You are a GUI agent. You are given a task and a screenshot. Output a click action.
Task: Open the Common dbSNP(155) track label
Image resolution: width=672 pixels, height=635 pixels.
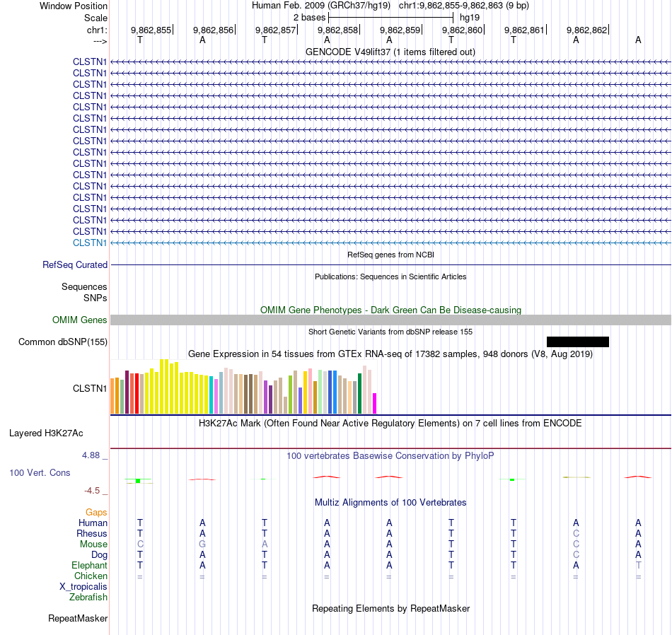tap(63, 342)
